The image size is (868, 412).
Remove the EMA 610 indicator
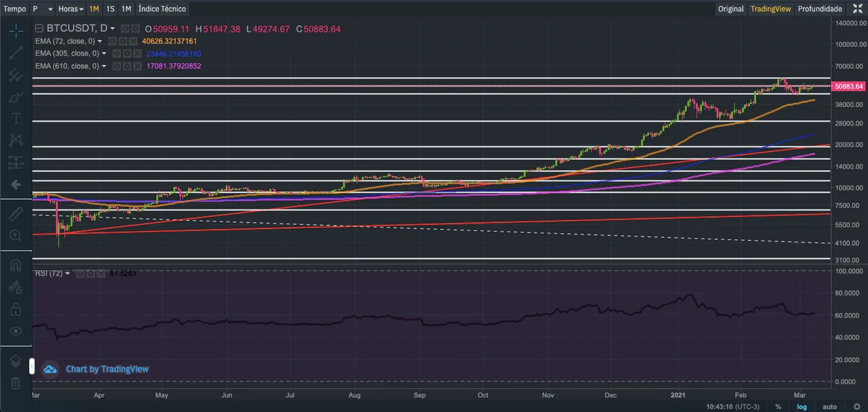tap(137, 66)
